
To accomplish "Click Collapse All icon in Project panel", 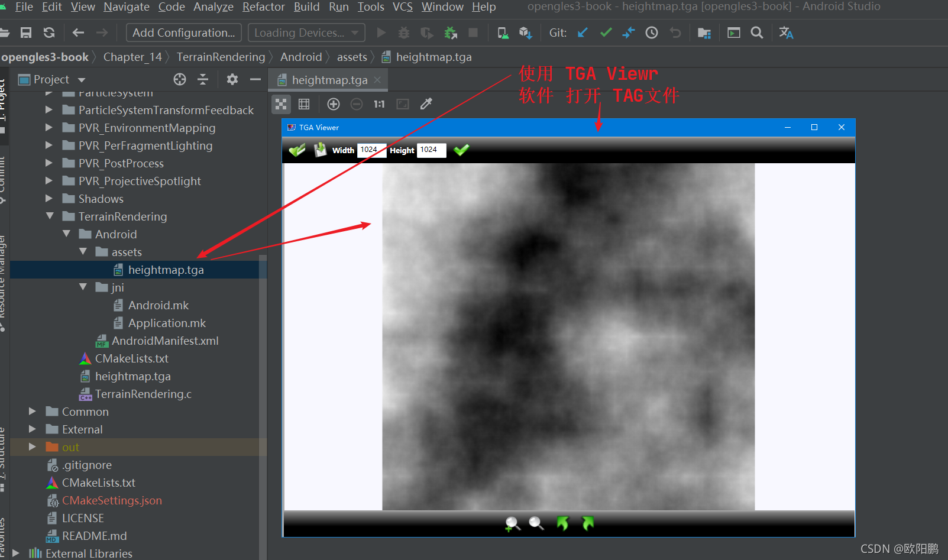I will pyautogui.click(x=203, y=79).
